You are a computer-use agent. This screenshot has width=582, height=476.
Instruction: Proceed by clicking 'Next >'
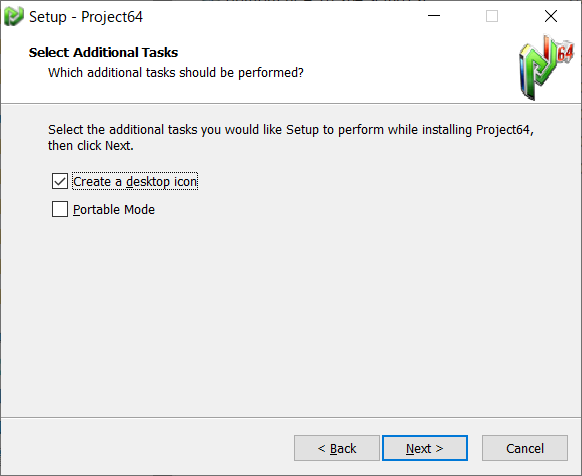click(x=425, y=448)
